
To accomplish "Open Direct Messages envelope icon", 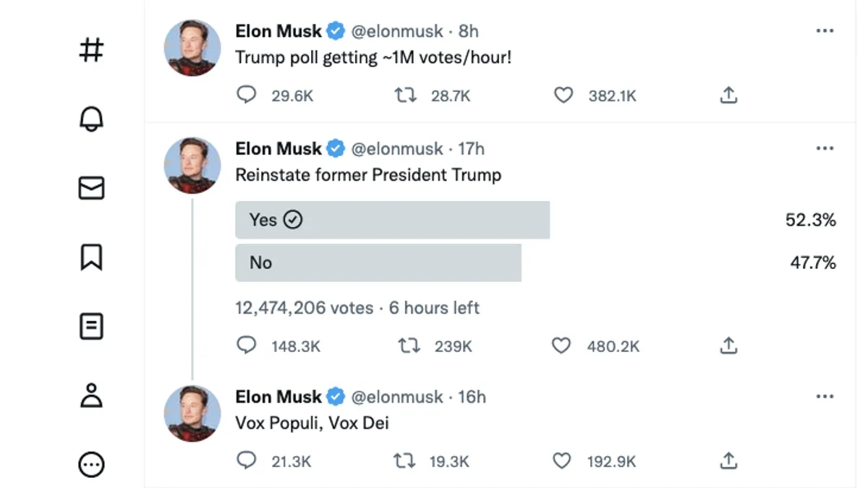I will 90,188.
